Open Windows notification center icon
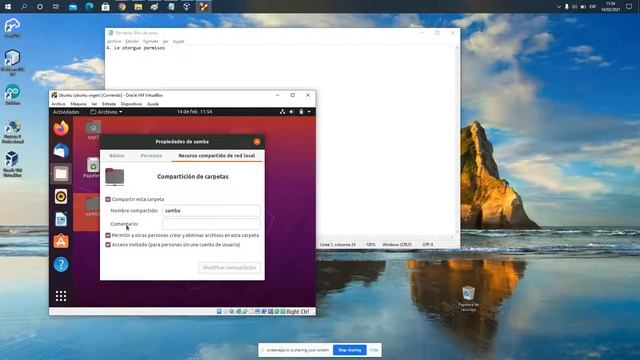This screenshot has width=640, height=360. 629,7
